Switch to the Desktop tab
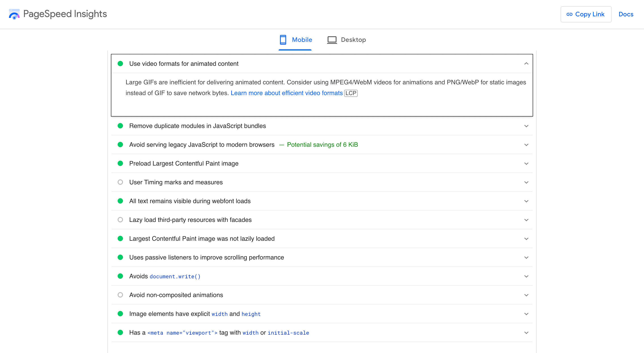Viewport: 644px width, 353px height. [x=346, y=40]
